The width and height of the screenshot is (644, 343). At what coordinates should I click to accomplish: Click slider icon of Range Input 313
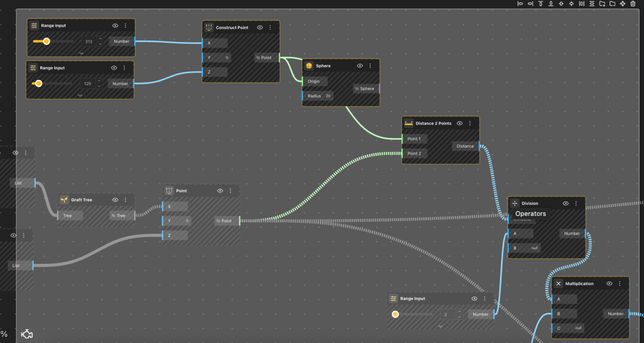click(x=34, y=26)
